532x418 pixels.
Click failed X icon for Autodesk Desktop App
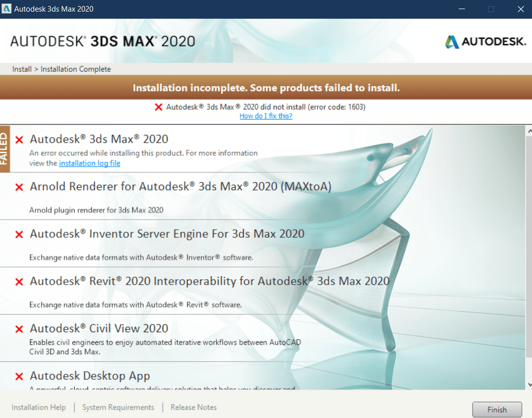(19, 376)
